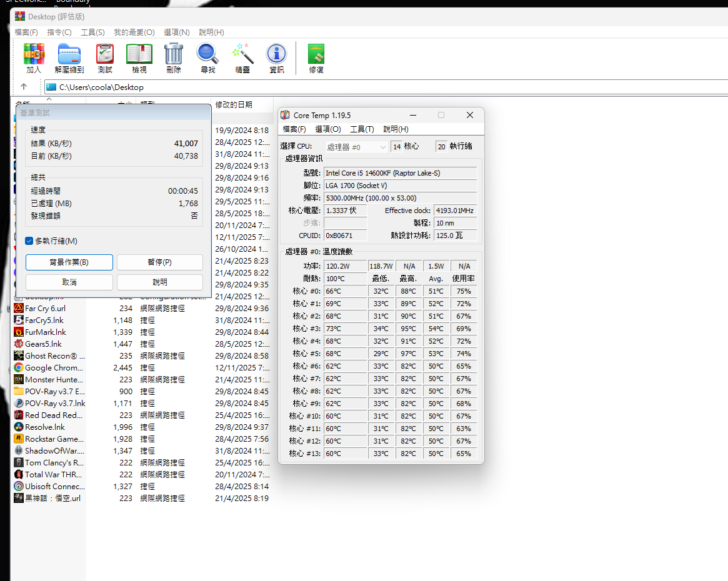Viewport: 728px width, 581px height.
Task: Sort by Modified date (修改的日期) column header
Action: (234, 104)
